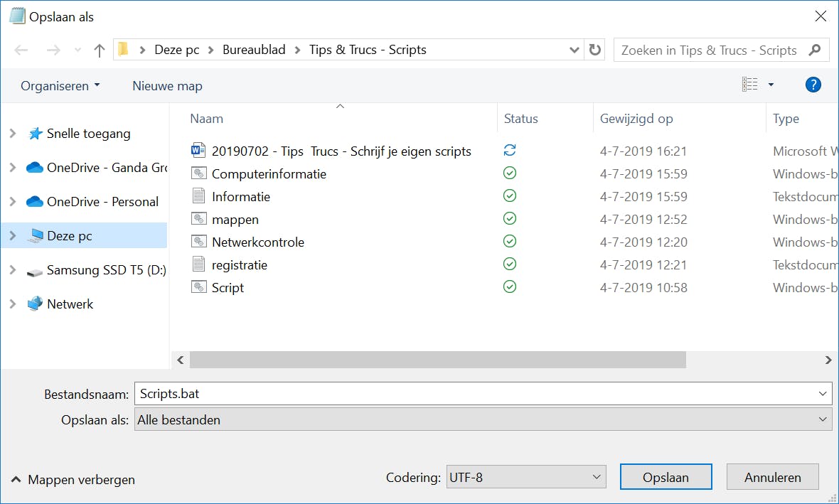Refresh the current folder location
839x504 pixels.
(594, 50)
